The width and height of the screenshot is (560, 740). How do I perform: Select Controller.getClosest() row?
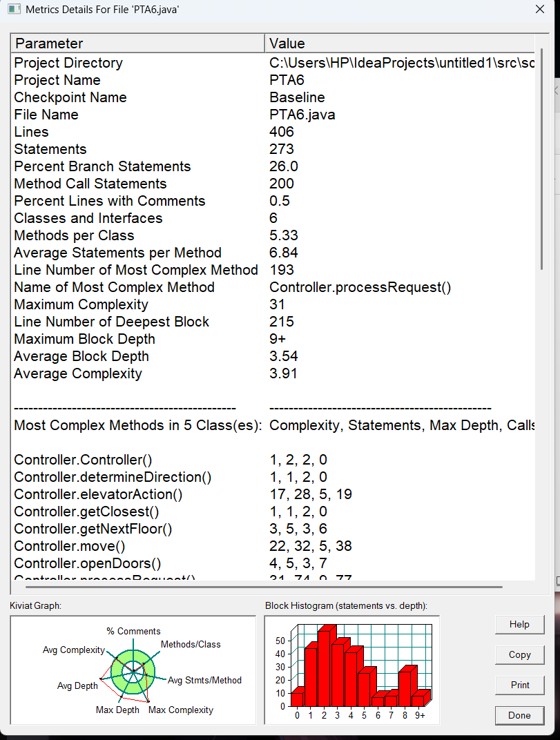coord(273,512)
